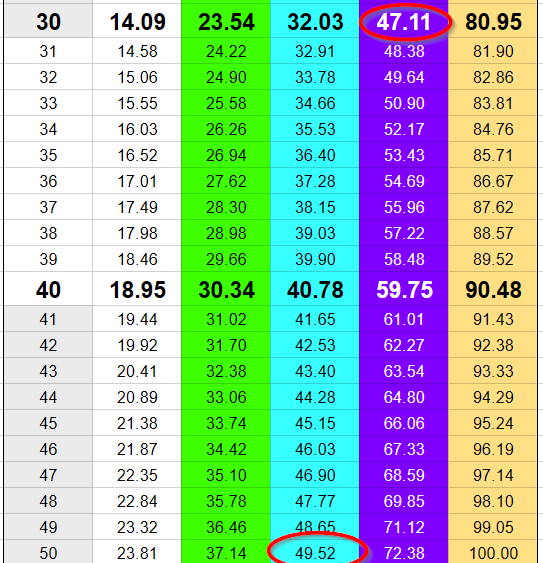This screenshot has height=563, width=543.
Task: Click the circled 47.11 cell
Action: 404,22
